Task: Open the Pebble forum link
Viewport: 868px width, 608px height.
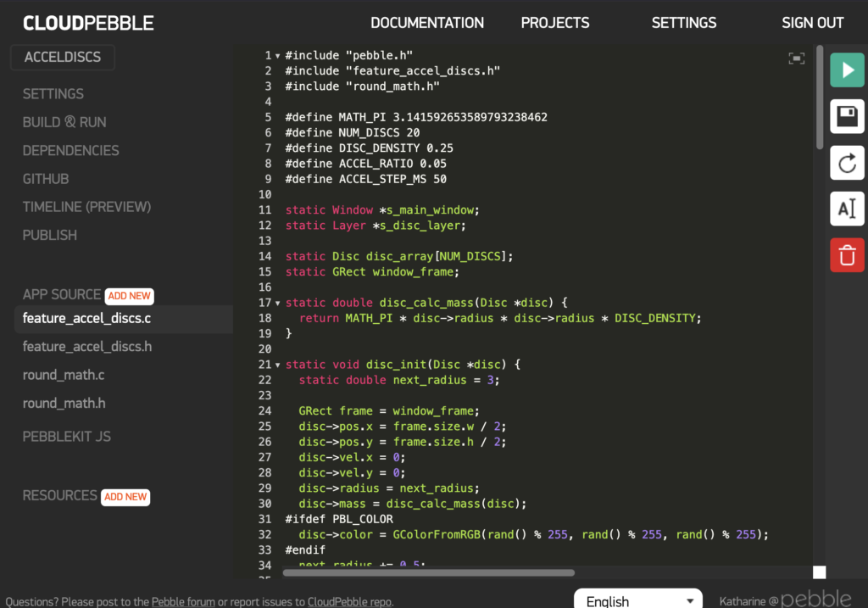Action: click(x=183, y=602)
